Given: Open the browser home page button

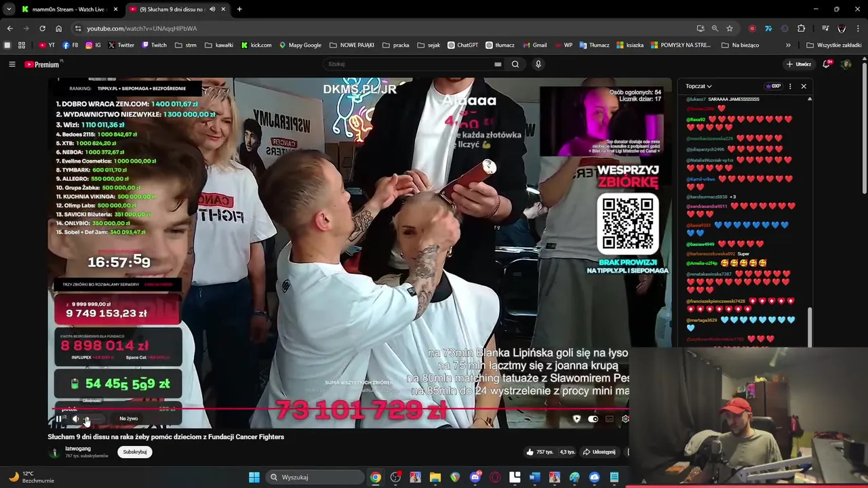Looking at the screenshot, I should click(x=58, y=28).
